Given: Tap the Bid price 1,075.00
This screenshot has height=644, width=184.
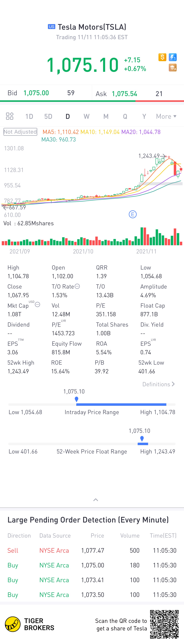Looking at the screenshot, I should click(36, 93).
